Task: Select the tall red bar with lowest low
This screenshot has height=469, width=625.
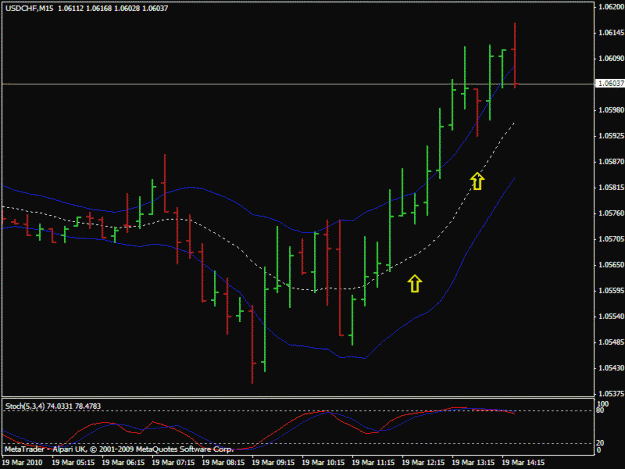Action: pyautogui.click(x=252, y=345)
